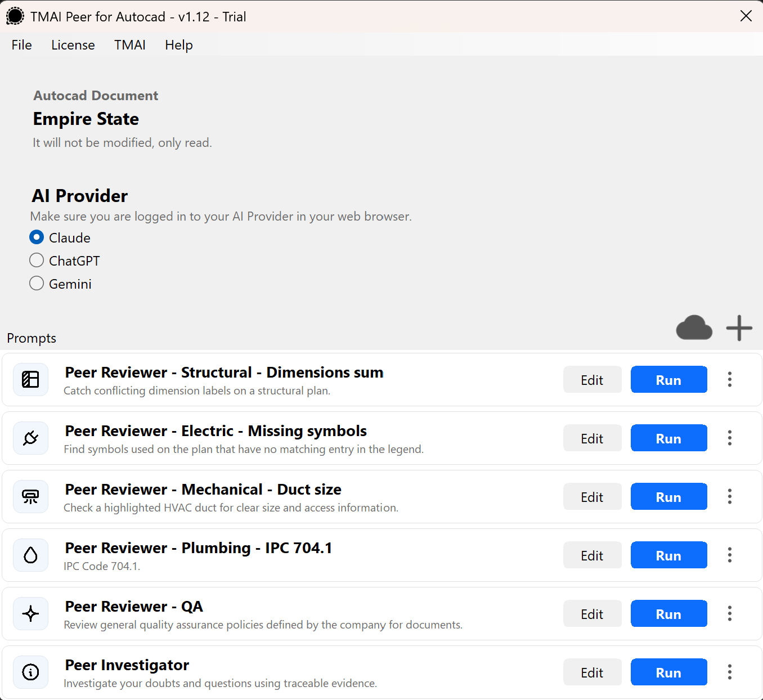Click the Electric Missing symbols plug icon
The width and height of the screenshot is (763, 700).
coord(30,438)
